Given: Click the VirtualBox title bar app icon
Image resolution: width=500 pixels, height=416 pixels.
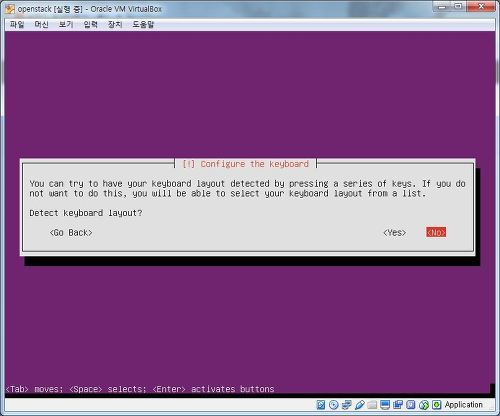Looking at the screenshot, I should coord(10,9).
